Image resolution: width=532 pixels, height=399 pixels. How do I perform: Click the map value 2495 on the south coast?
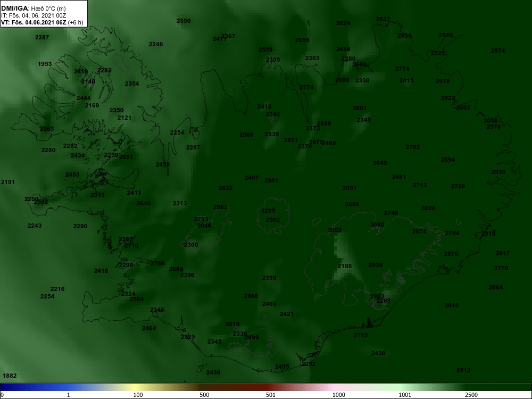click(282, 367)
